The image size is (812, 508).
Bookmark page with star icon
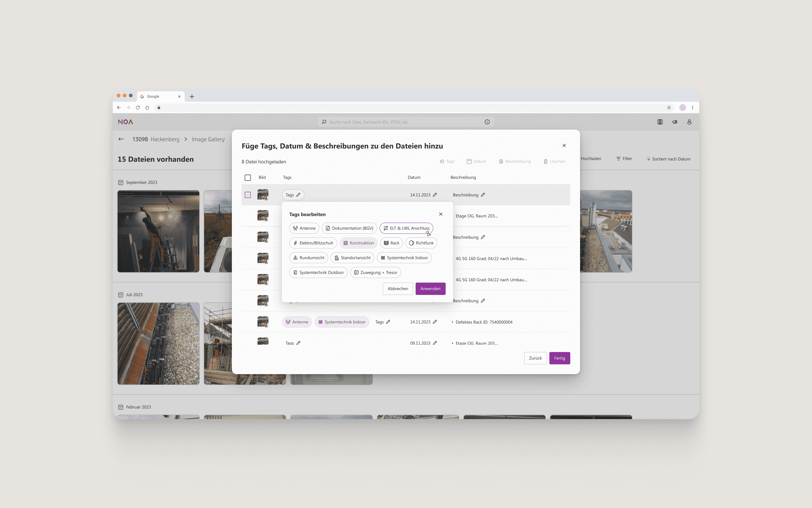pyautogui.click(x=669, y=107)
